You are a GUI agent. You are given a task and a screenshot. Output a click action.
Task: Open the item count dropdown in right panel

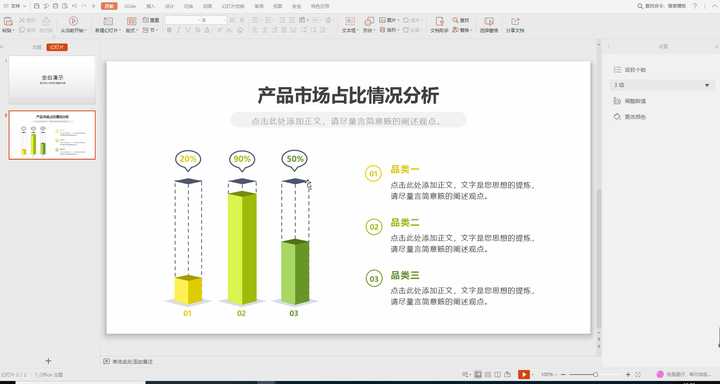pos(662,85)
